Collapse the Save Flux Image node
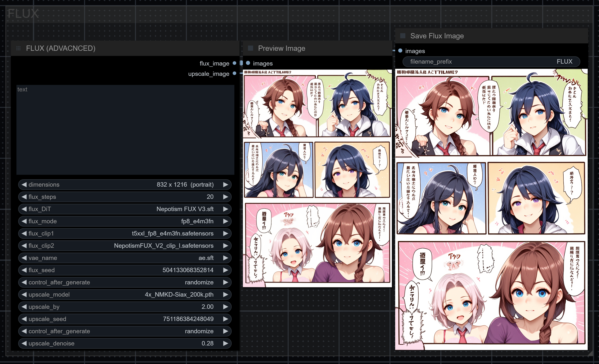Viewport: 599px width, 364px height. pyautogui.click(x=403, y=36)
